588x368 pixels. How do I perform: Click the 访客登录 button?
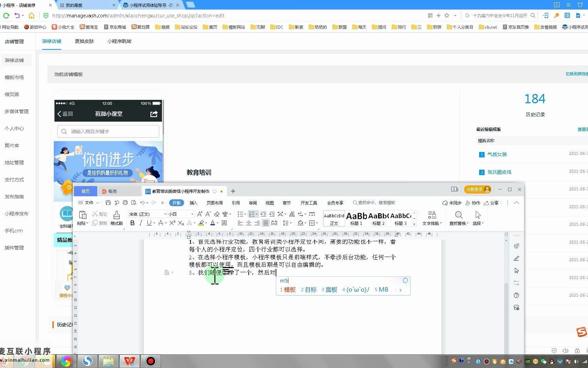(x=477, y=189)
